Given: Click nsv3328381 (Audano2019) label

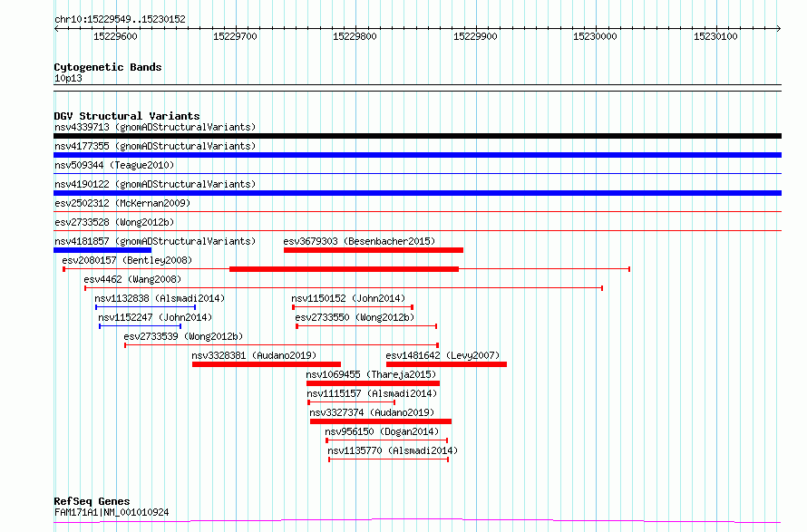Looking at the screenshot, I should tap(254, 355).
